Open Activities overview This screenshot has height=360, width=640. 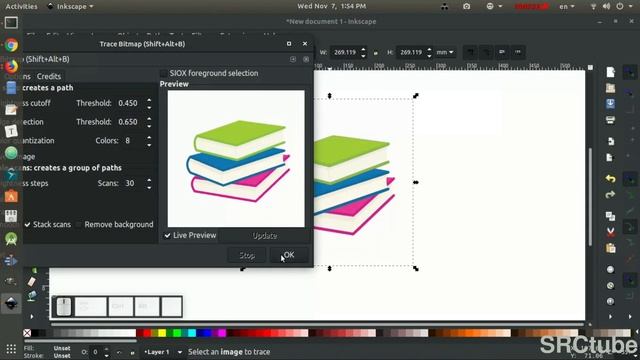pos(21,6)
